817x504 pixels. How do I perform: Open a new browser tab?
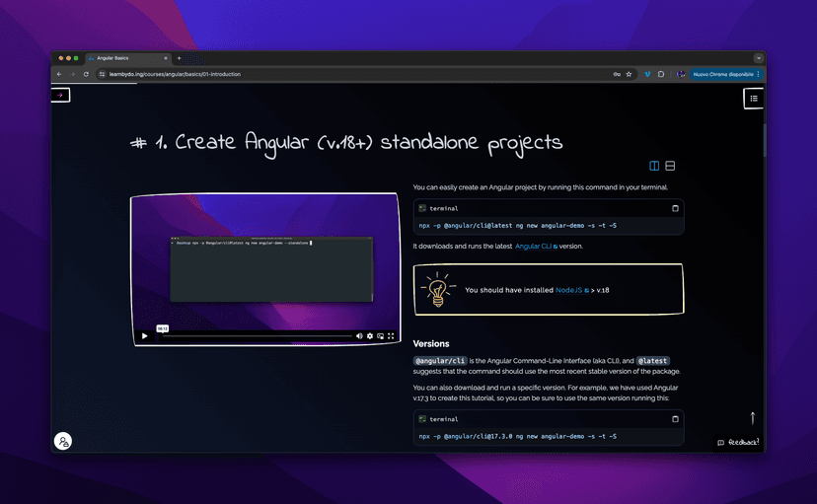179,58
